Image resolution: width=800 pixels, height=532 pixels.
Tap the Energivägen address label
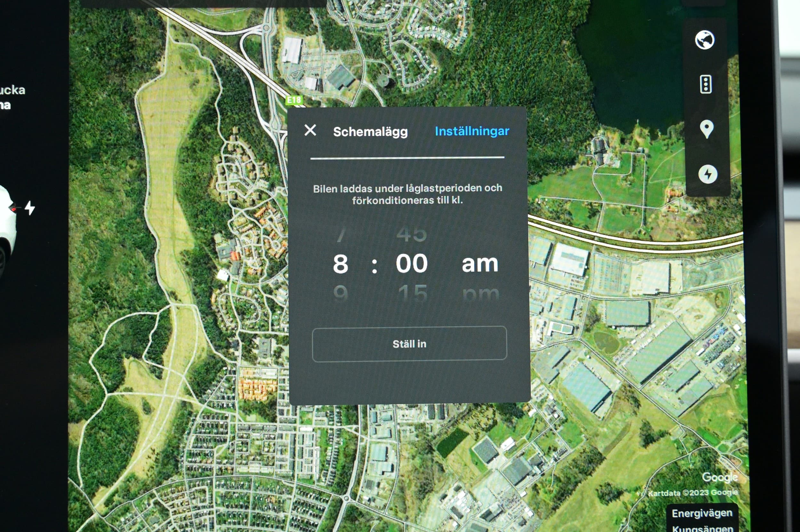[702, 513]
